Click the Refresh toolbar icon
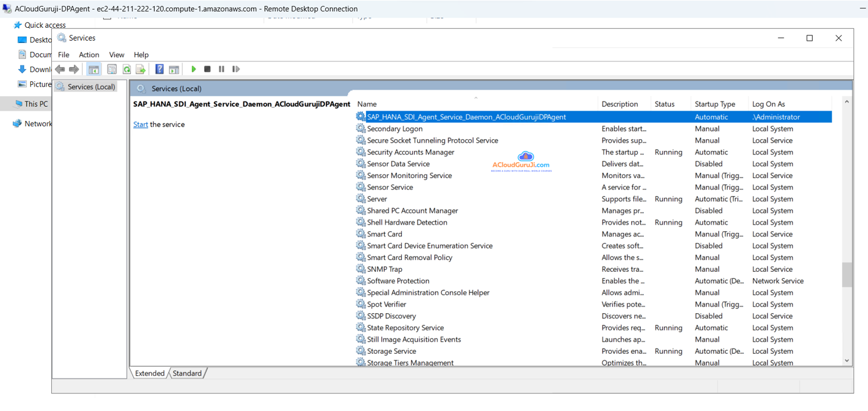Image resolution: width=868 pixels, height=411 pixels. pos(126,70)
